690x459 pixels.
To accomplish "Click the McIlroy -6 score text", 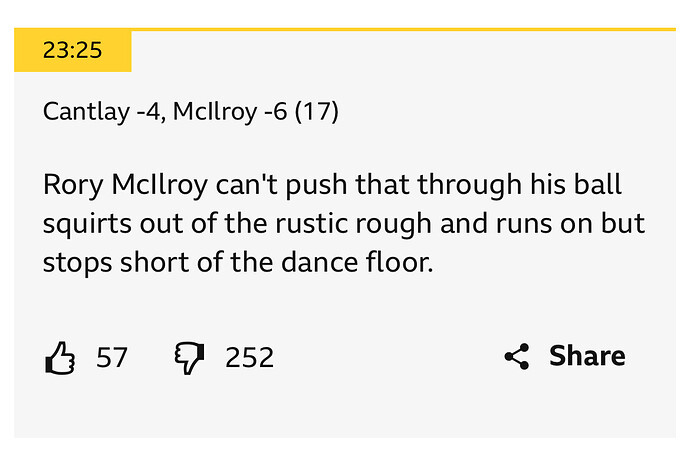I will tap(230, 112).
